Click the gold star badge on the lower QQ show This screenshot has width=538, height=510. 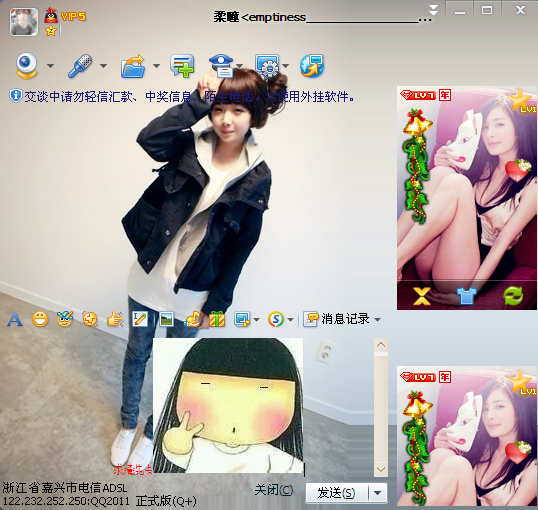coord(522,383)
